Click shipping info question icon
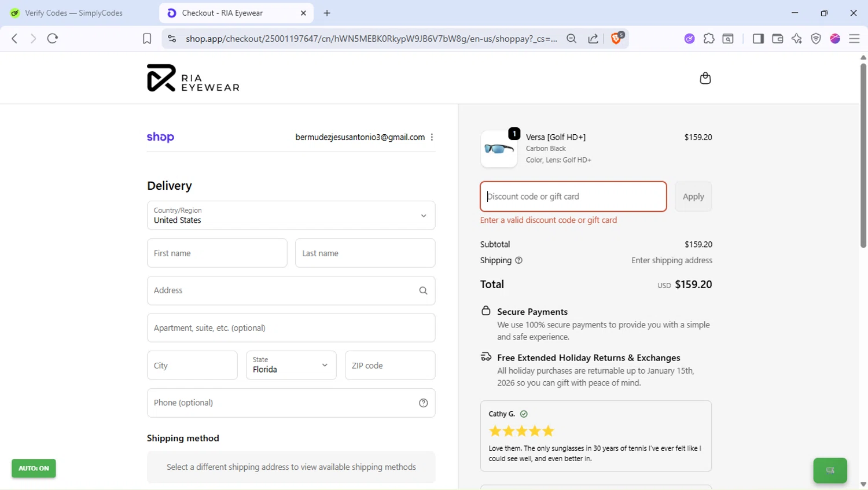The image size is (868, 490). pos(518,260)
